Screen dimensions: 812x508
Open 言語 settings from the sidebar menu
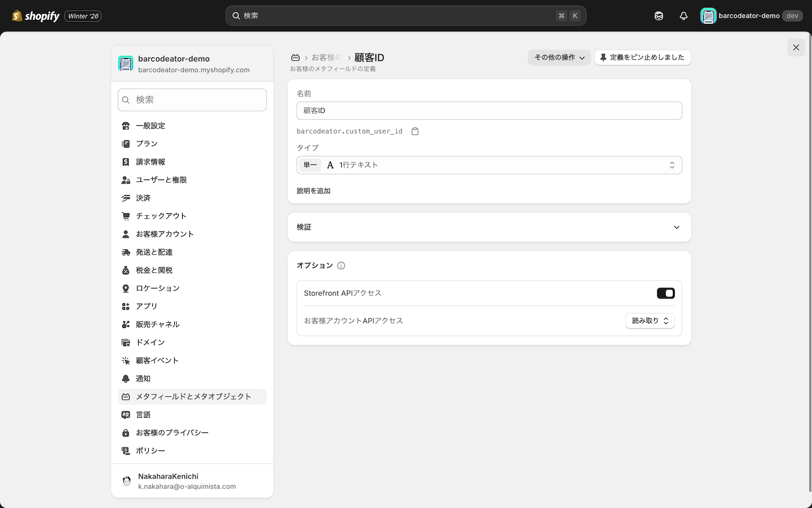click(x=143, y=414)
